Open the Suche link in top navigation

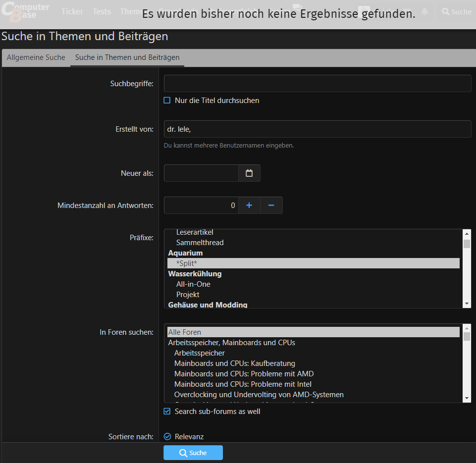457,12
